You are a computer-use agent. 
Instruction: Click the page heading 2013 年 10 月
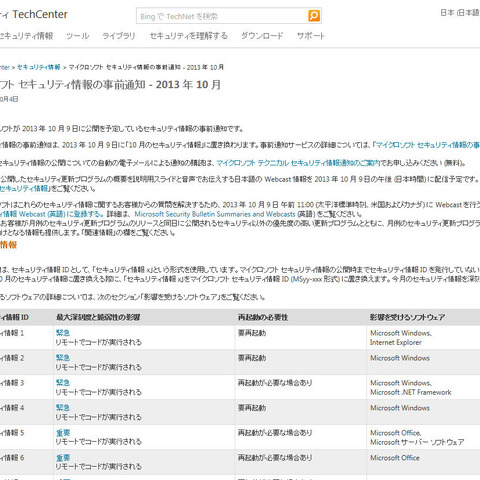[188, 85]
